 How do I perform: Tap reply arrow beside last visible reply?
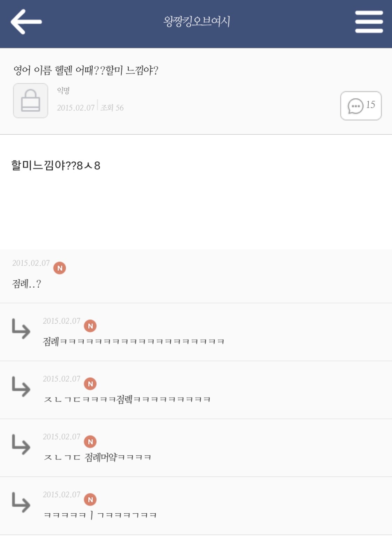(21, 502)
